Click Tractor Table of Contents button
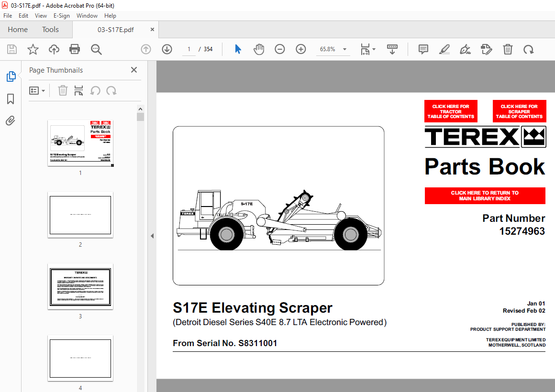The height and width of the screenshot is (392, 555). 451,111
